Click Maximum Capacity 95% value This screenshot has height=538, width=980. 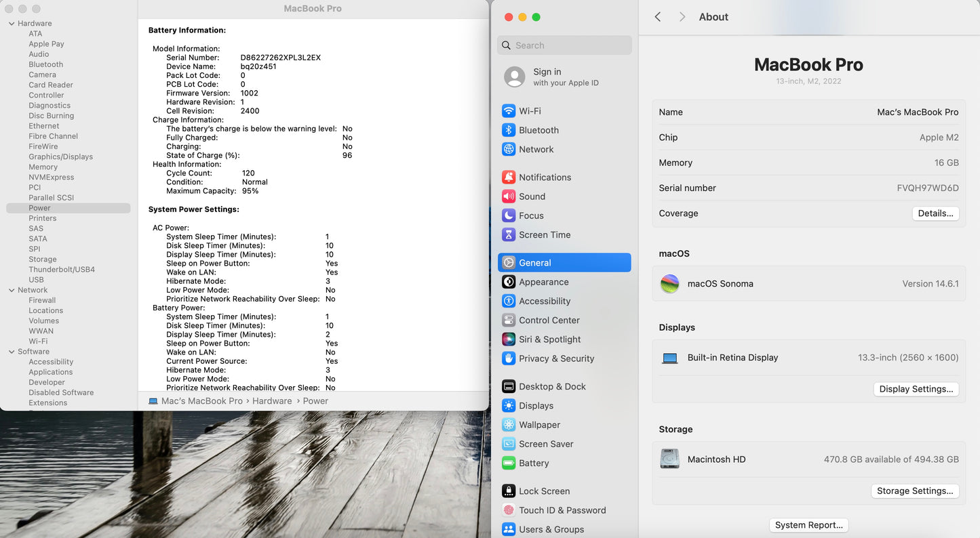click(x=250, y=191)
